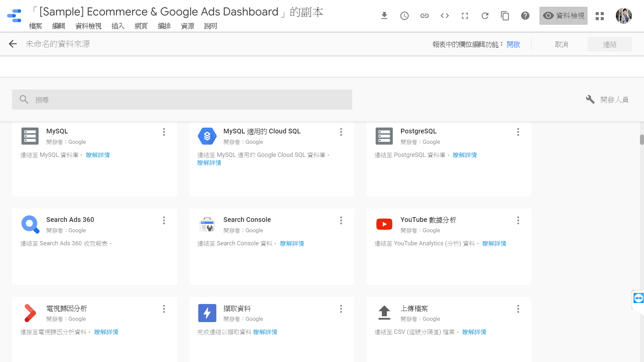Click the fullscreen presentation icon
644x362 pixels.
click(465, 16)
